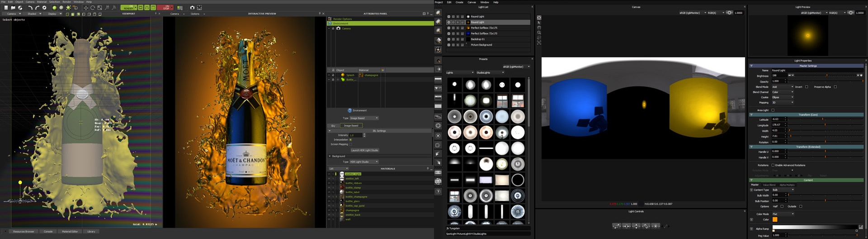Open the Material Editor bottom tab

coord(70,231)
